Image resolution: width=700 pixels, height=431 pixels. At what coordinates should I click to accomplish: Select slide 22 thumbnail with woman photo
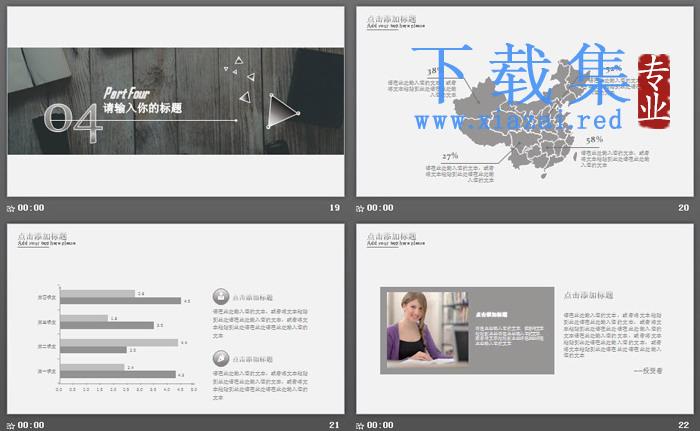pos(525,318)
